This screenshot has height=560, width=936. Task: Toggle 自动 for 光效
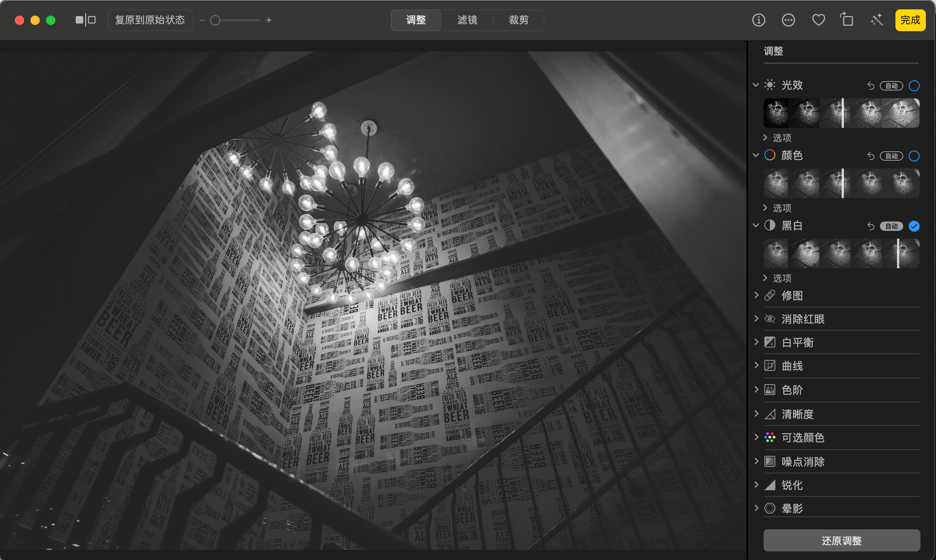[x=891, y=86]
